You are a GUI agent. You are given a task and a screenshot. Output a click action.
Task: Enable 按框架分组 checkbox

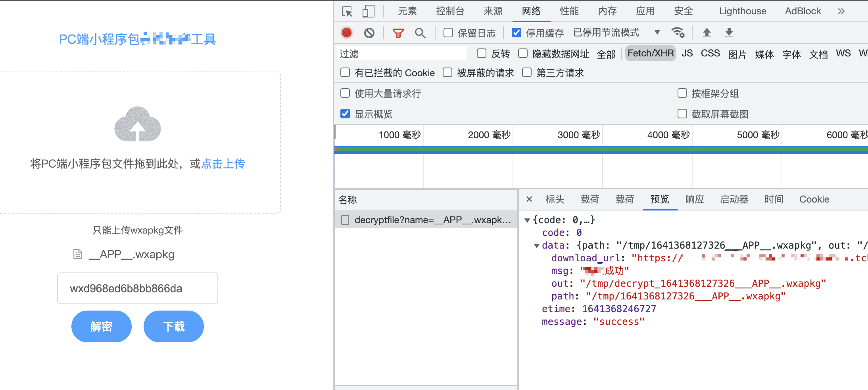click(x=682, y=93)
